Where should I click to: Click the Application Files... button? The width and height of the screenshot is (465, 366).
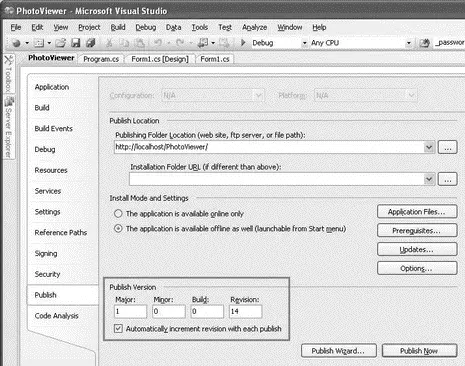point(417,212)
